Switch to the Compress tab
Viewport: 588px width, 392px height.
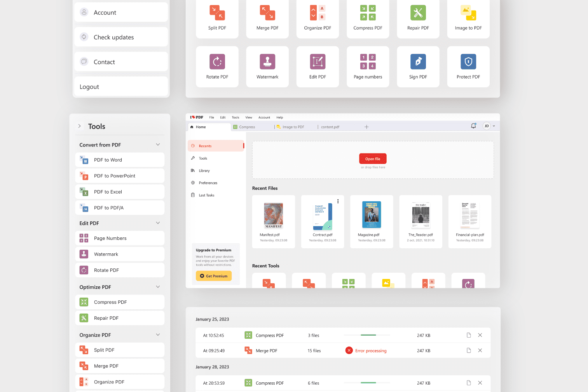click(248, 127)
